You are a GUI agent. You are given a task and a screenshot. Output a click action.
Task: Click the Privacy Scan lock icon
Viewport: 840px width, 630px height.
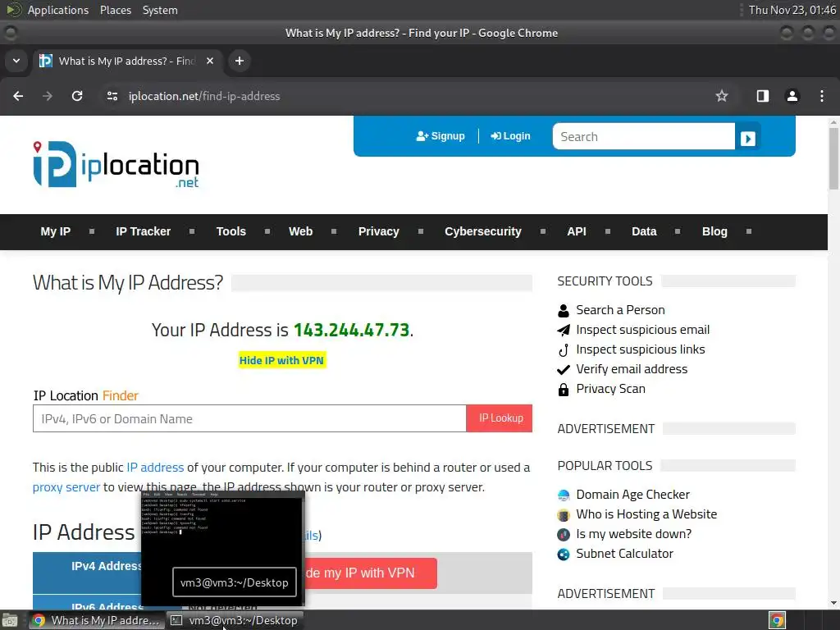563,389
